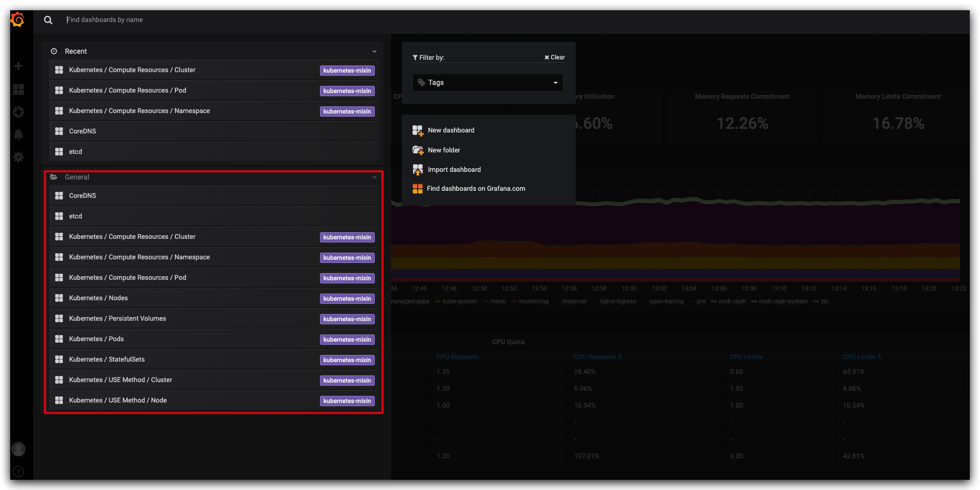Click the Grafana.com dashboards icon
The image size is (980, 490).
click(417, 189)
